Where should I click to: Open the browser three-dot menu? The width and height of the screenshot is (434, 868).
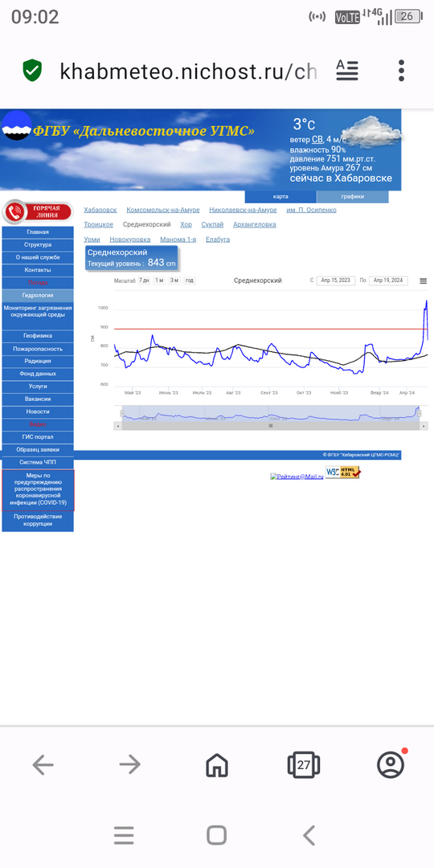401,71
